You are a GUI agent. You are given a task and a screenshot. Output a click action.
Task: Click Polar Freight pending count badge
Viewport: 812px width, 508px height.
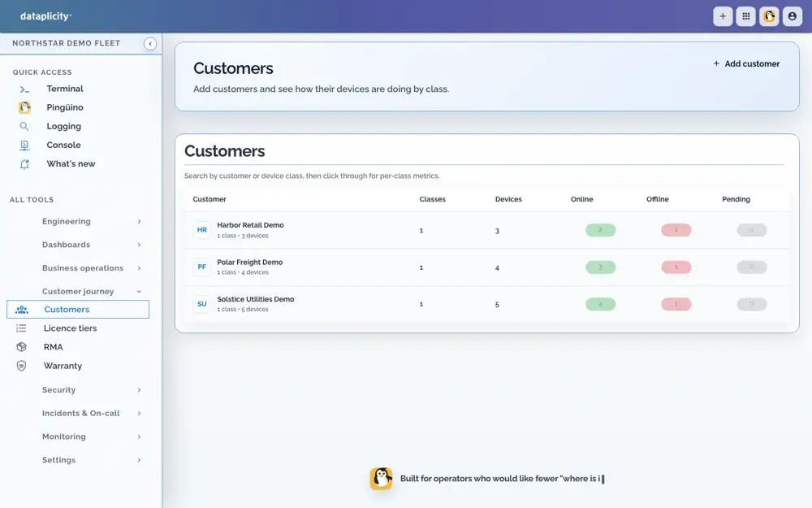(x=751, y=267)
